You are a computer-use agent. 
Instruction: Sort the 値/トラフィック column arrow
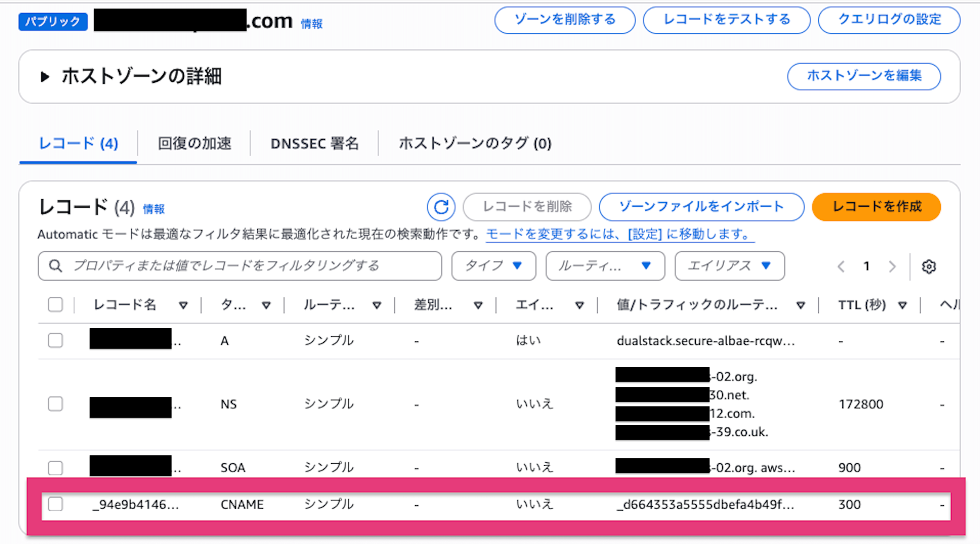pyautogui.click(x=801, y=306)
